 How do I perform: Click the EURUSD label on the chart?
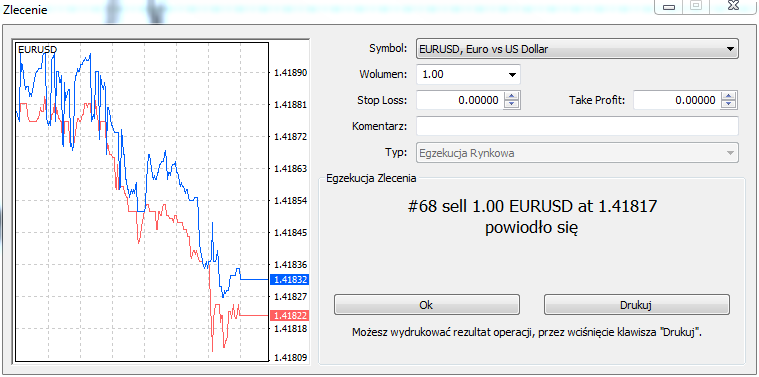[x=37, y=49]
